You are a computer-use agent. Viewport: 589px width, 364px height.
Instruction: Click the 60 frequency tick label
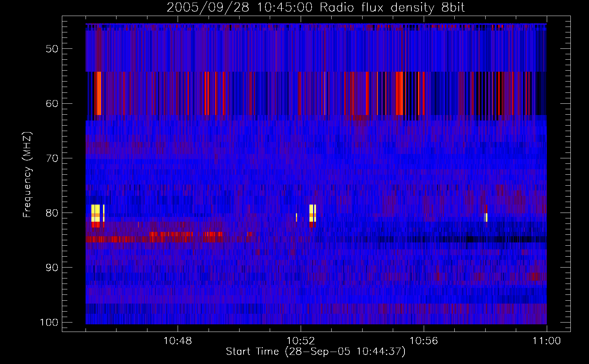[52, 104]
